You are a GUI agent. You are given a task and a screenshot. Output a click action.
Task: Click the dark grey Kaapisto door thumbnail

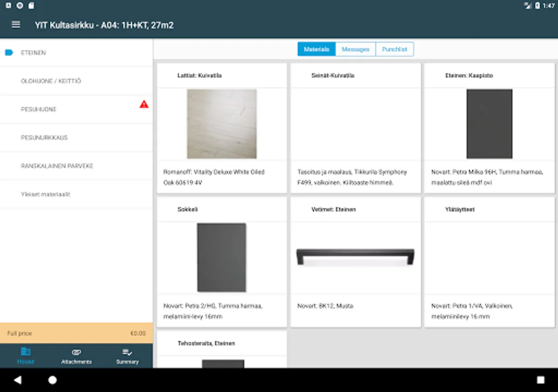(490, 124)
